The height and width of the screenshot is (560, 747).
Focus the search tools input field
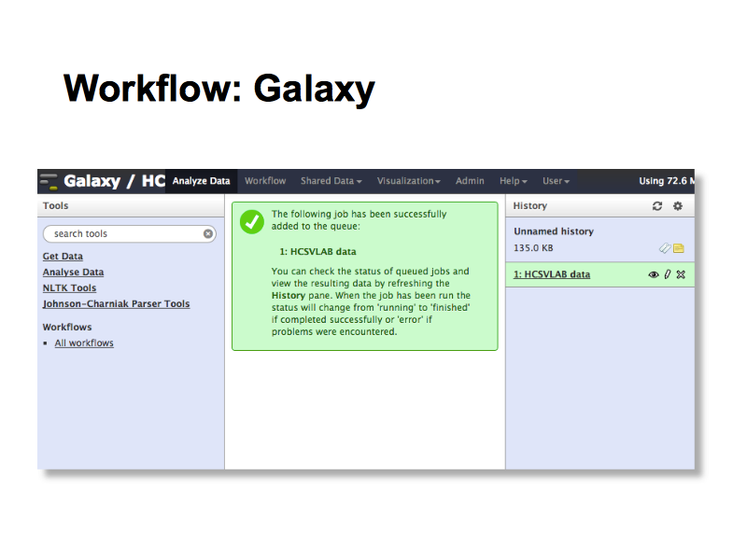(x=130, y=234)
